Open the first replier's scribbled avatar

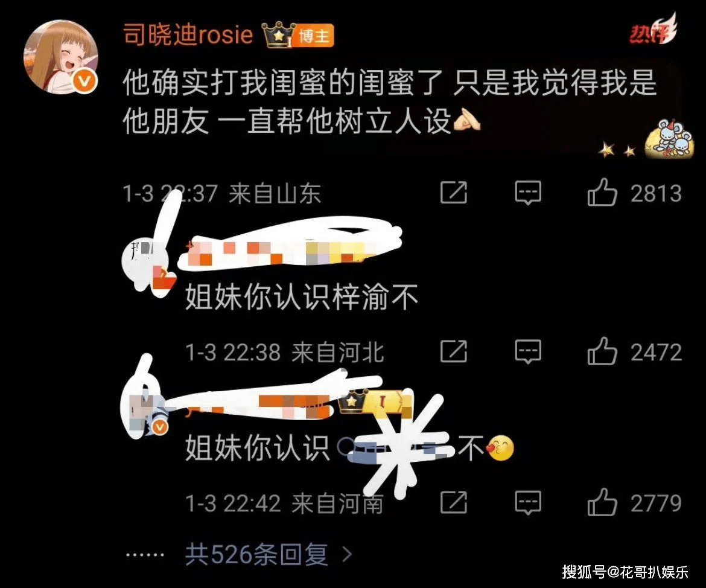[x=147, y=261]
